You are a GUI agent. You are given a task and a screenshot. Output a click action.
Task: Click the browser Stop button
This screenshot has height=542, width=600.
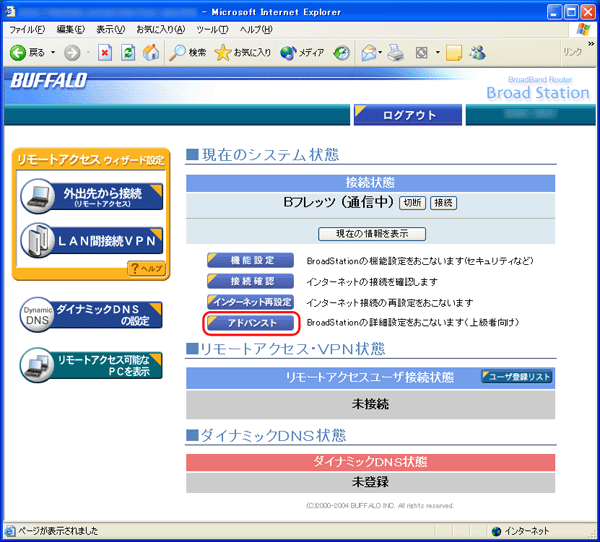point(104,53)
